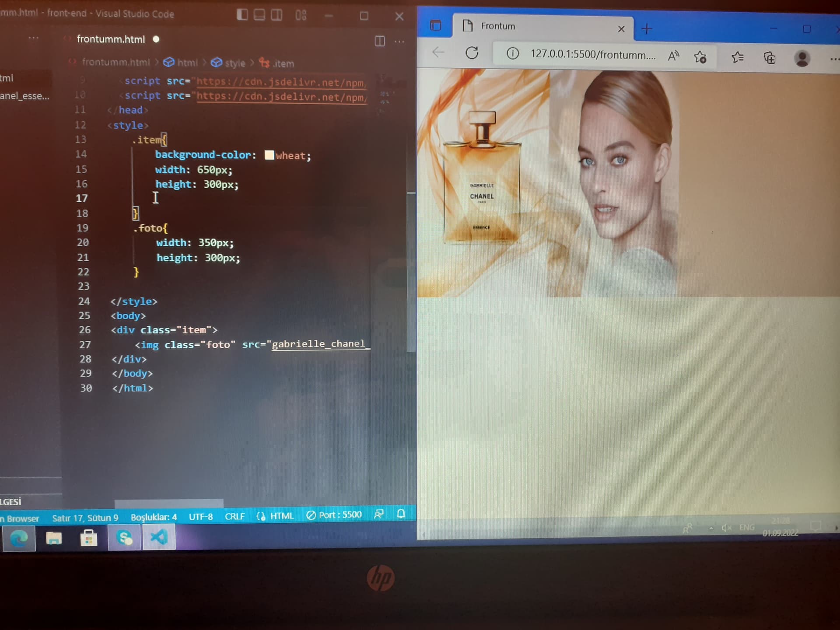Open Microsoft Store from taskbar
This screenshot has width=840, height=630.
click(89, 538)
